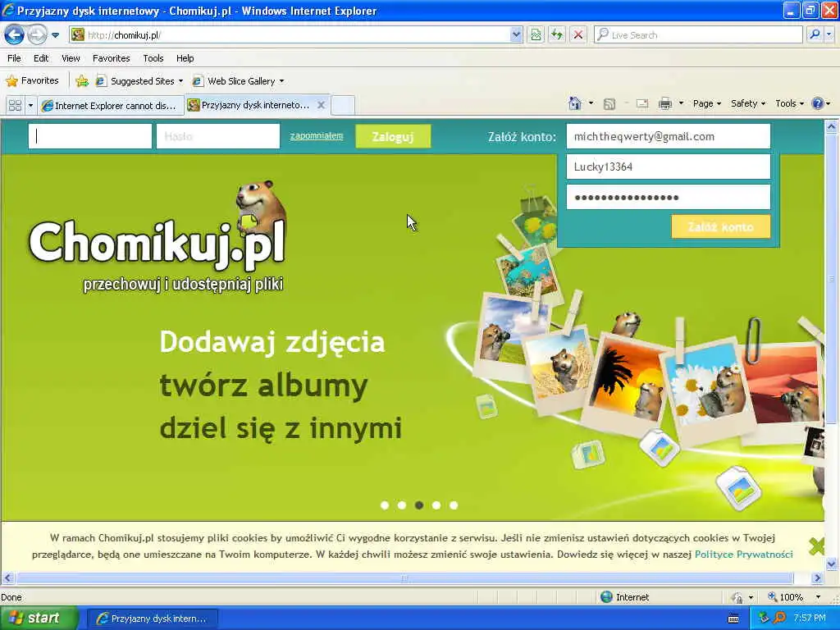Image resolution: width=840 pixels, height=630 pixels.
Task: Click the zapomniałem link
Action: 317,135
